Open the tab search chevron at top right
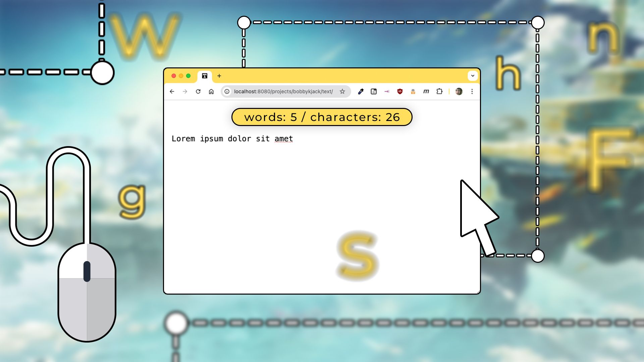644x362 pixels. 473,76
